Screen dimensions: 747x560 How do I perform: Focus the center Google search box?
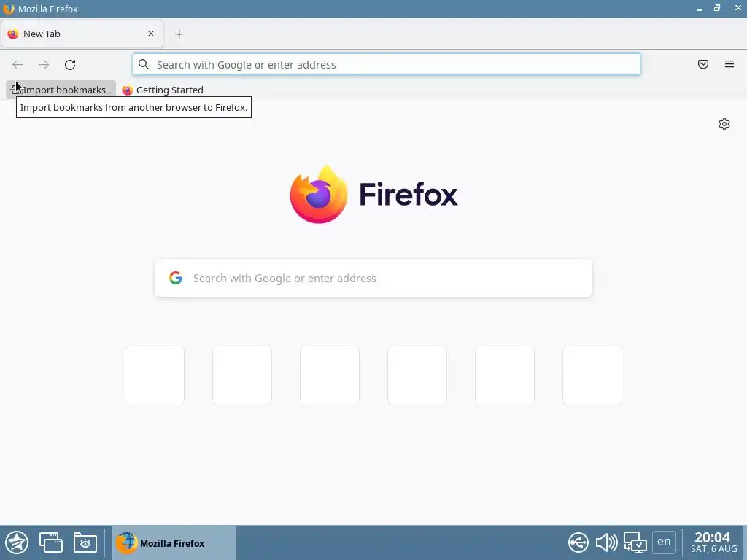[373, 278]
